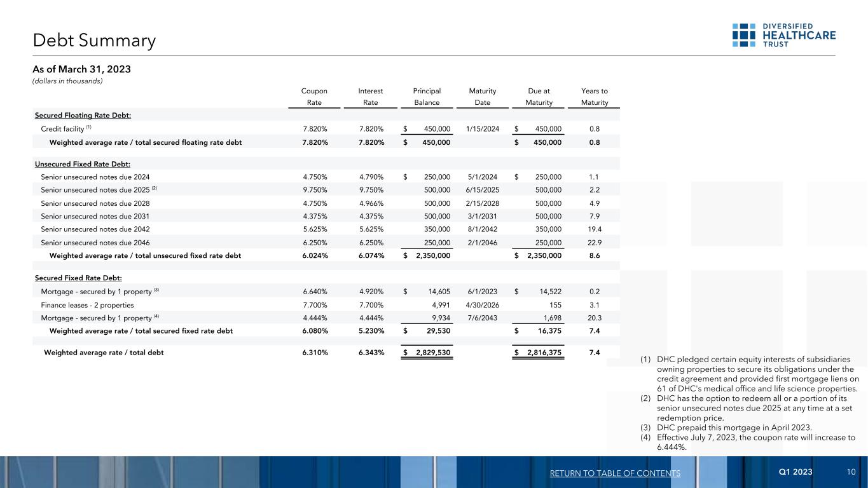Click the page number 10 in footer
Viewport: 868px width, 488px height.
851,471
